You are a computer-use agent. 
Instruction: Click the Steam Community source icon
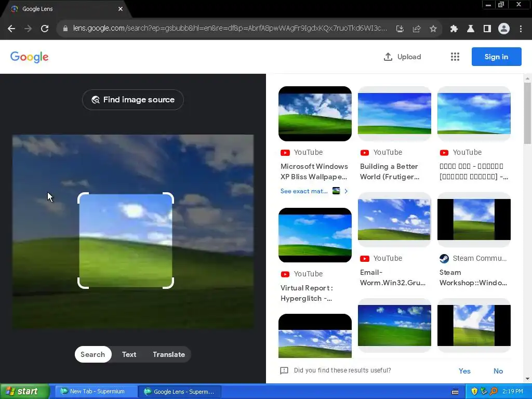click(x=444, y=259)
